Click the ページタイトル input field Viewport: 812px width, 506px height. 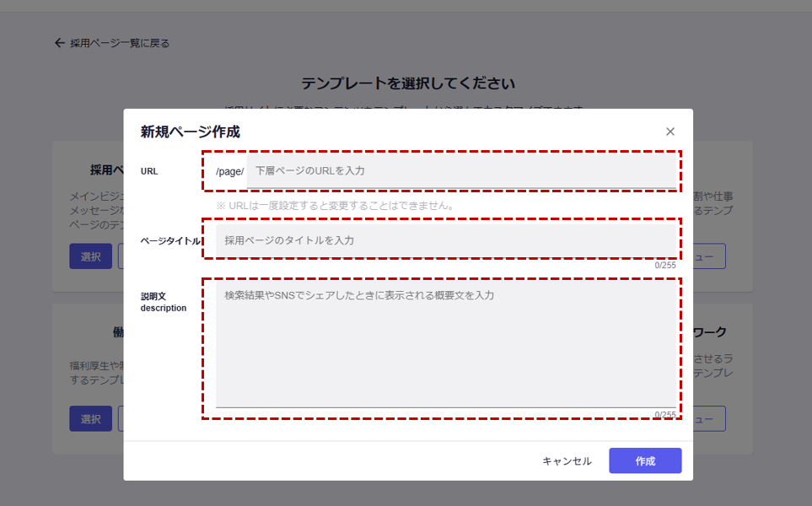click(x=446, y=240)
